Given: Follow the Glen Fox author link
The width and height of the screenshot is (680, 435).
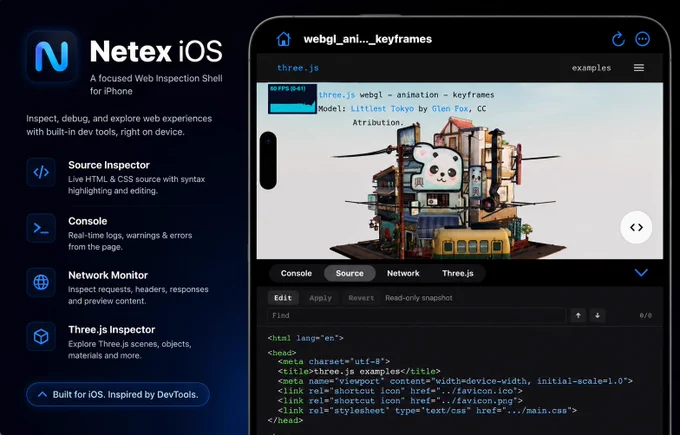Looking at the screenshot, I should pyautogui.click(x=450, y=108).
